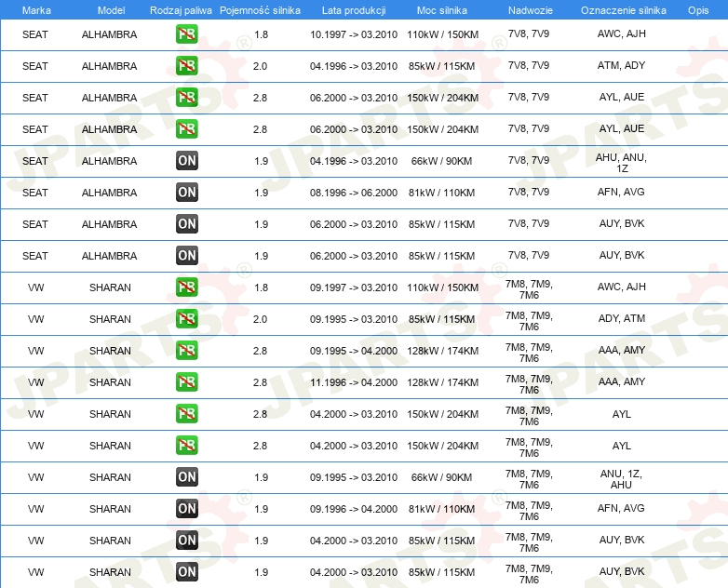Click petrol icon in SEAT Alhambra 2.0 row

tap(186, 66)
